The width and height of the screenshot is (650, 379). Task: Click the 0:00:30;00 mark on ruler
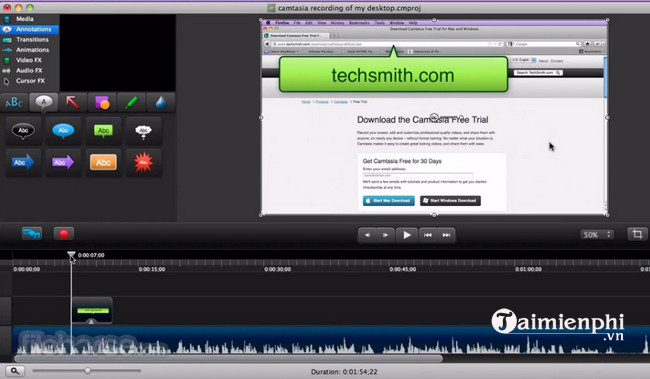click(x=277, y=269)
